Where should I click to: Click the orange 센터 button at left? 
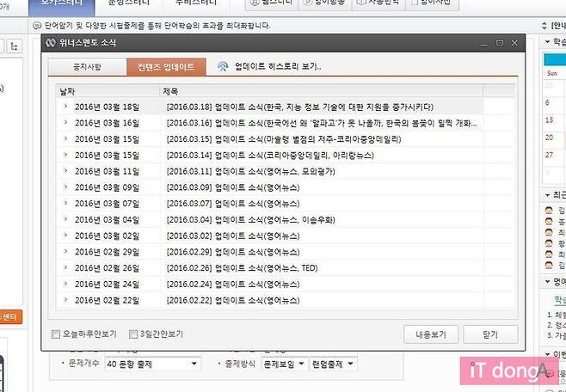pos(10,317)
